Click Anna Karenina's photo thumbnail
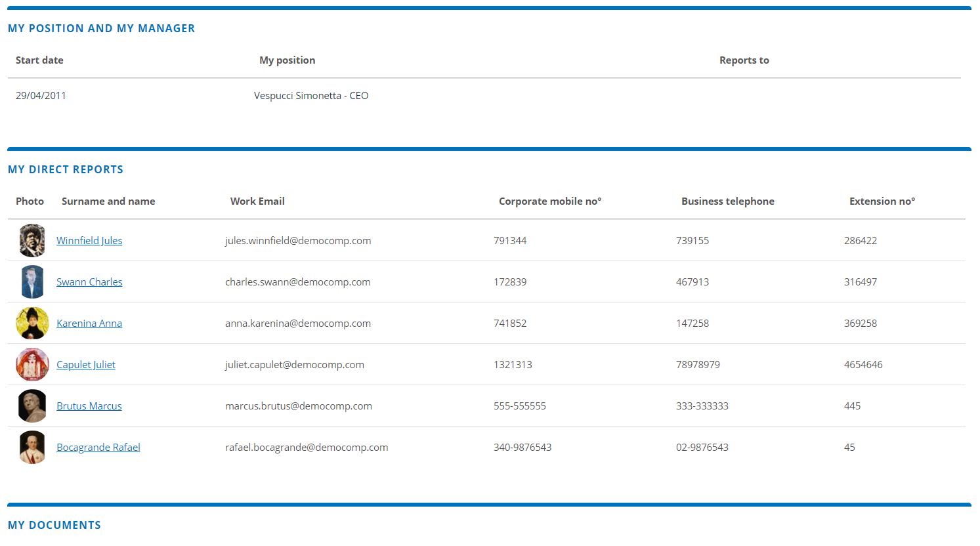The height and width of the screenshot is (546, 980). point(32,323)
